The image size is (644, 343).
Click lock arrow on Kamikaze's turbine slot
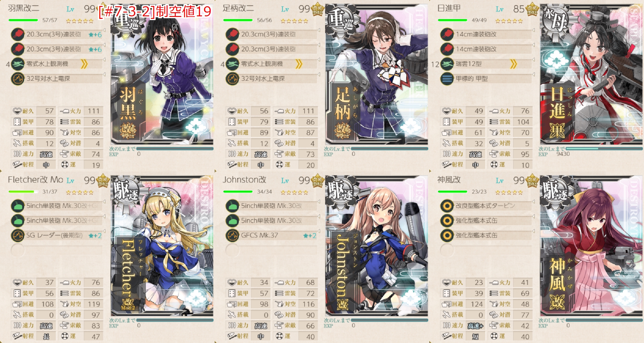[x=533, y=202]
